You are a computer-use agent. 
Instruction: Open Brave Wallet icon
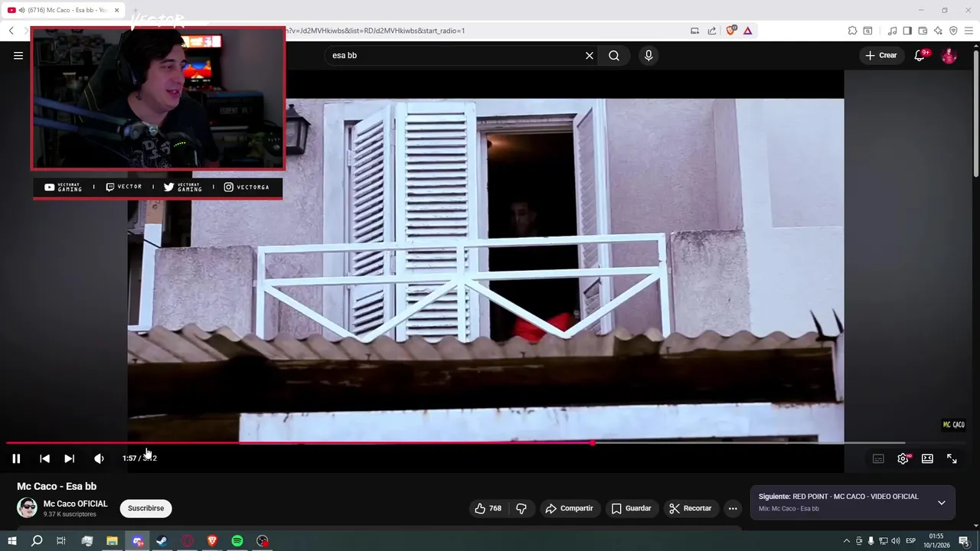pyautogui.click(x=923, y=31)
